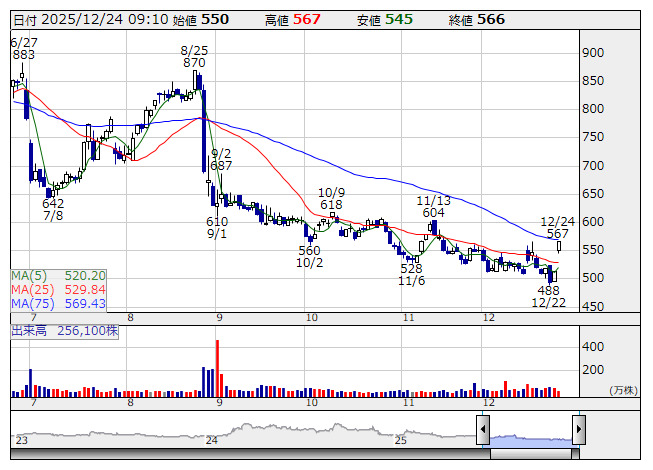Click the bottom horizontal scrollbar thumb
653x470 pixels.
click(530, 454)
